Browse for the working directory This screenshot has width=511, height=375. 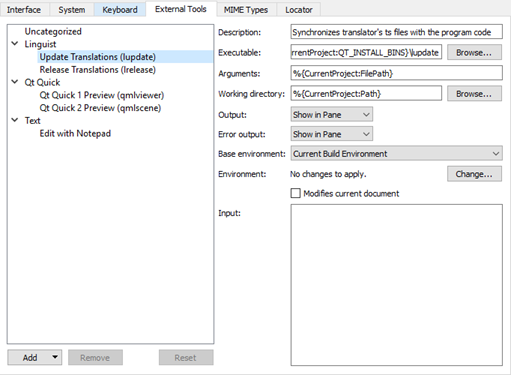click(474, 94)
